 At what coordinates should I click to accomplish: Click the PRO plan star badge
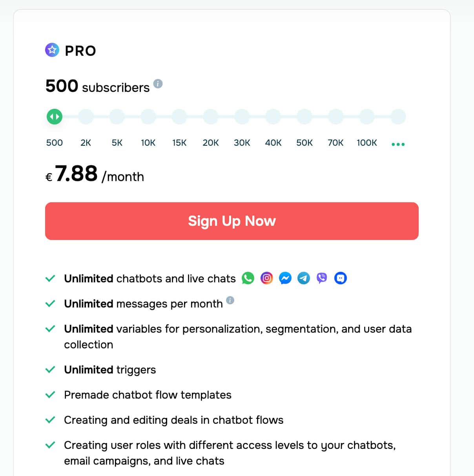coord(52,50)
